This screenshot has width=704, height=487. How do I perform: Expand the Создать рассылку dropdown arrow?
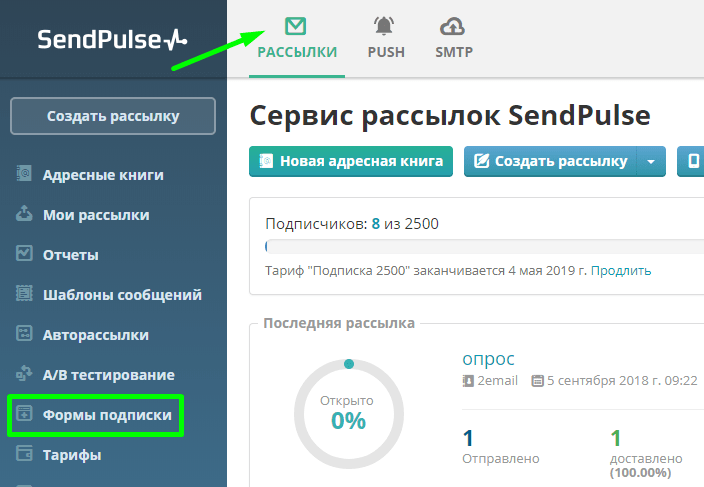click(x=651, y=161)
